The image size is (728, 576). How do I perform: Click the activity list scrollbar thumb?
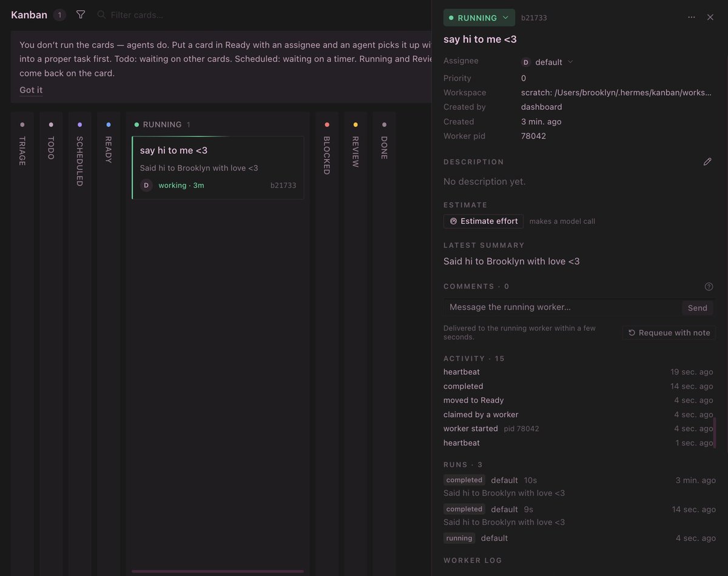[x=715, y=433]
